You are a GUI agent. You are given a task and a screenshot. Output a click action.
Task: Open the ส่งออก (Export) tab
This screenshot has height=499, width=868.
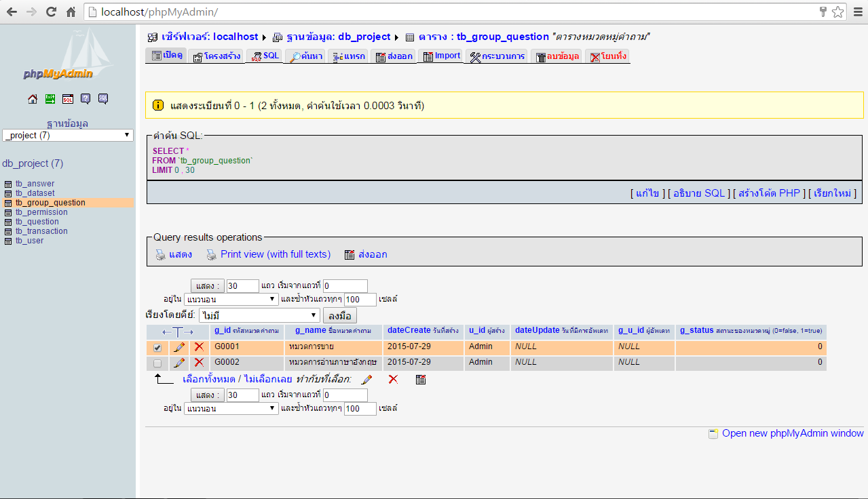tap(394, 56)
